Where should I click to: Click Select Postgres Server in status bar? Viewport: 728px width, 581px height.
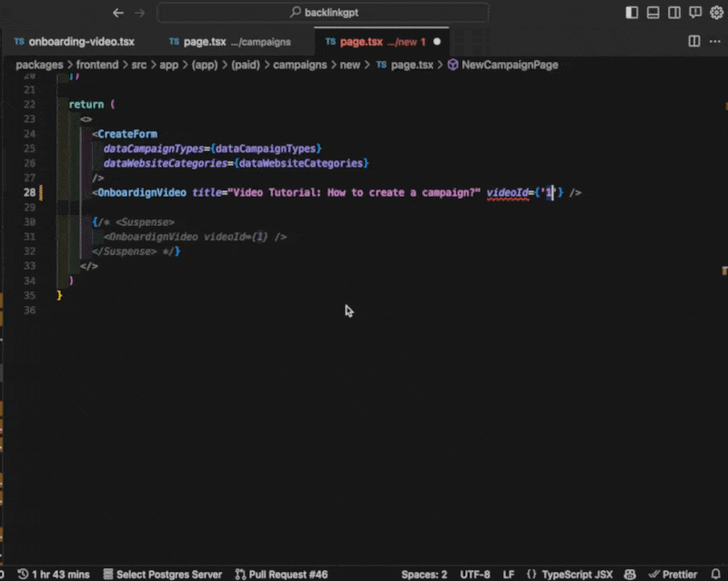pos(162,574)
